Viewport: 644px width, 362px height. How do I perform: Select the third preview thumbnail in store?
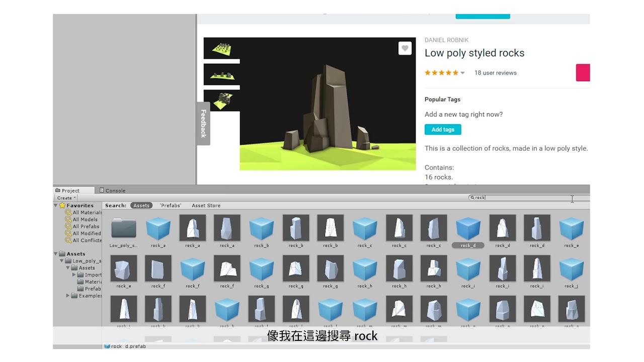[x=222, y=101]
